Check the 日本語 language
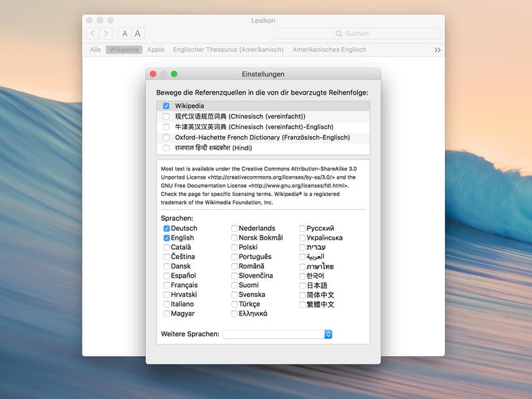The width and height of the screenshot is (532, 399). 303,285
